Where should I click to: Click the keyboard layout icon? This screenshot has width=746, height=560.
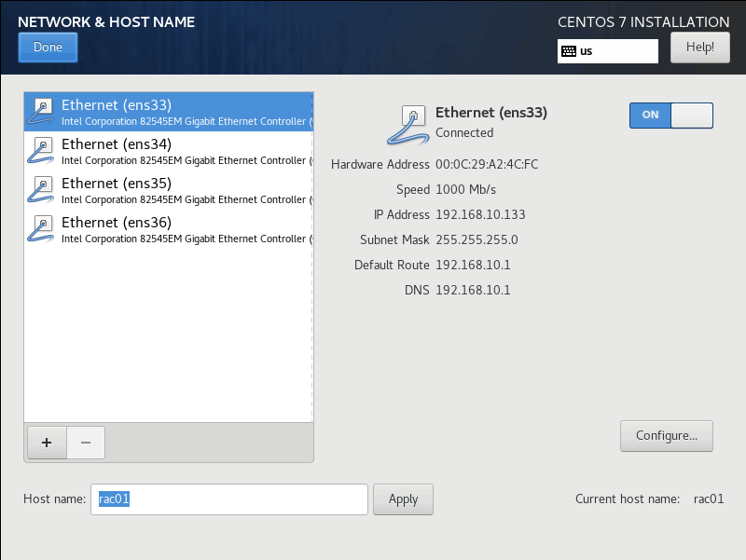pyautogui.click(x=568, y=51)
